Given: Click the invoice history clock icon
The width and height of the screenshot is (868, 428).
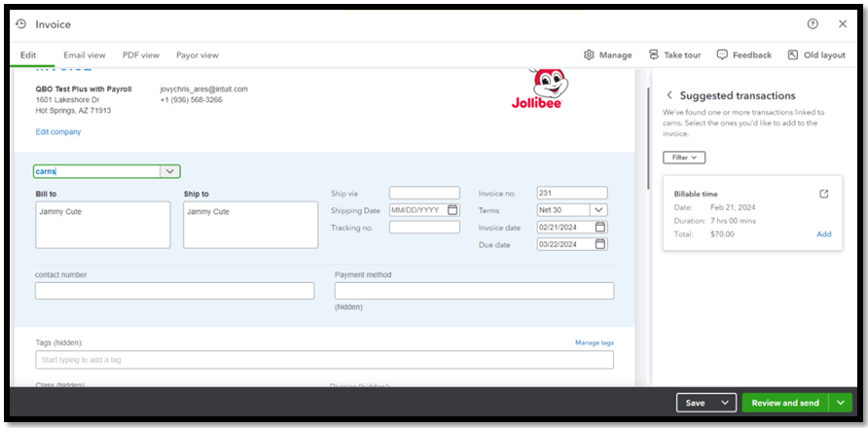Looking at the screenshot, I should click(21, 24).
